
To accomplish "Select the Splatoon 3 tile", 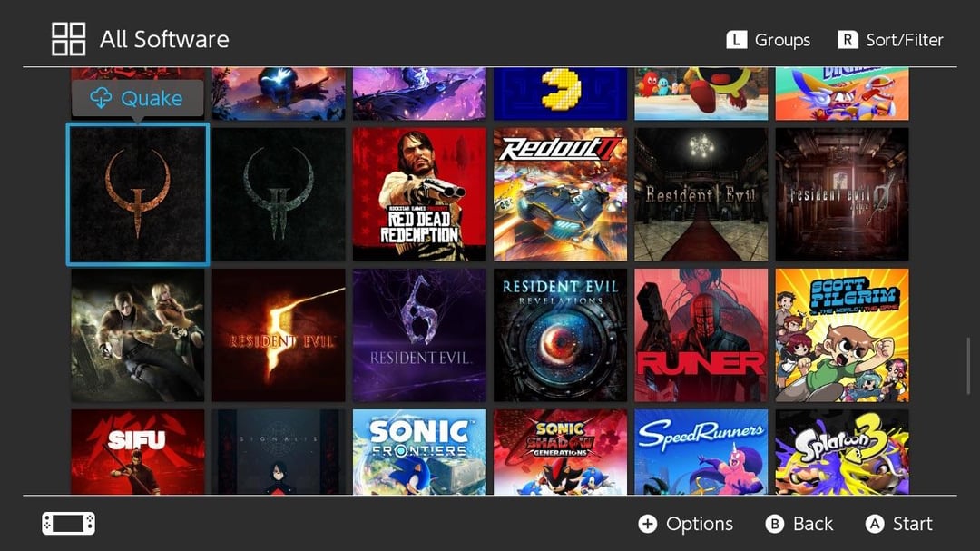I will [841, 451].
